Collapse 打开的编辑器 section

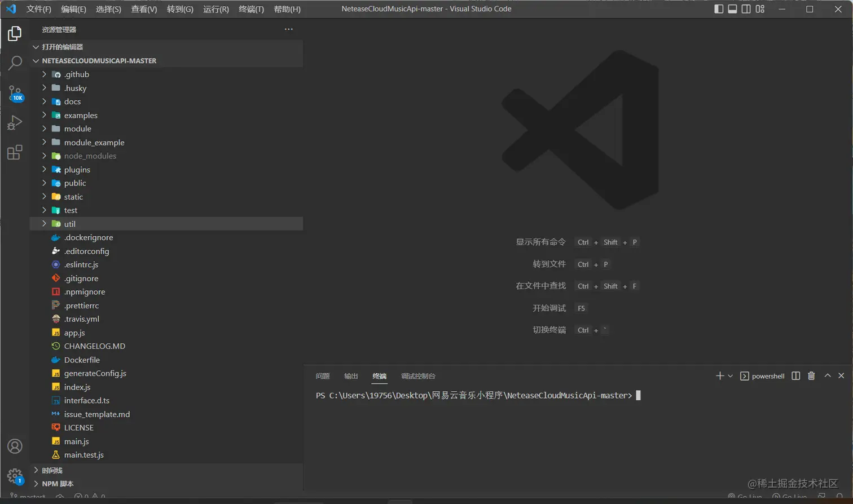[x=166, y=47]
